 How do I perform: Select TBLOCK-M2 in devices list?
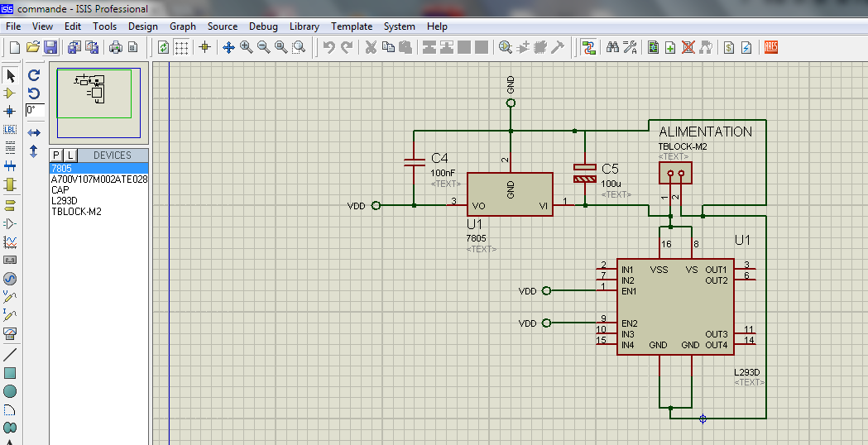(77, 211)
